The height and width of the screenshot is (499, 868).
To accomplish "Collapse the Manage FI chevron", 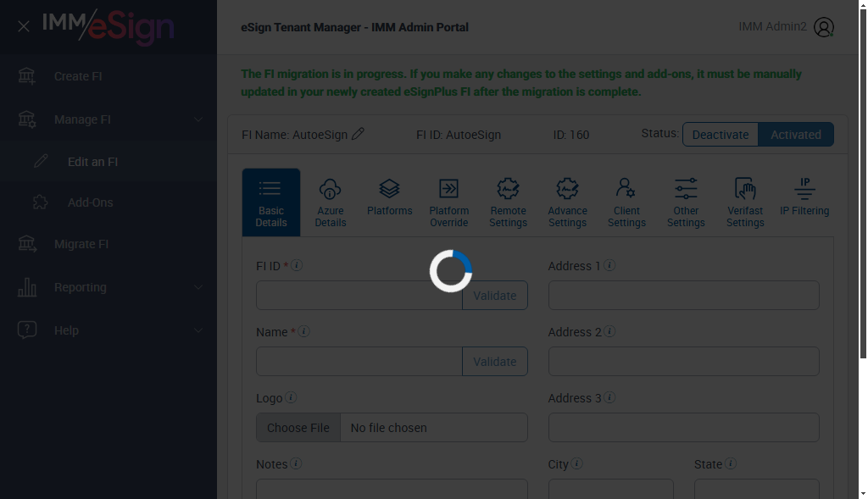I will click(x=198, y=119).
